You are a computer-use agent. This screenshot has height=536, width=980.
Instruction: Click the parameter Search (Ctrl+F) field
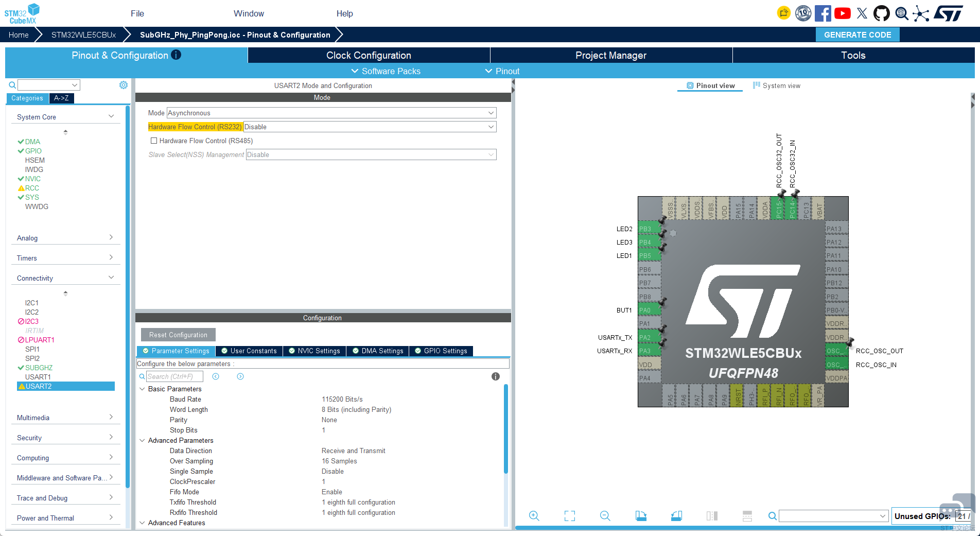coord(174,376)
